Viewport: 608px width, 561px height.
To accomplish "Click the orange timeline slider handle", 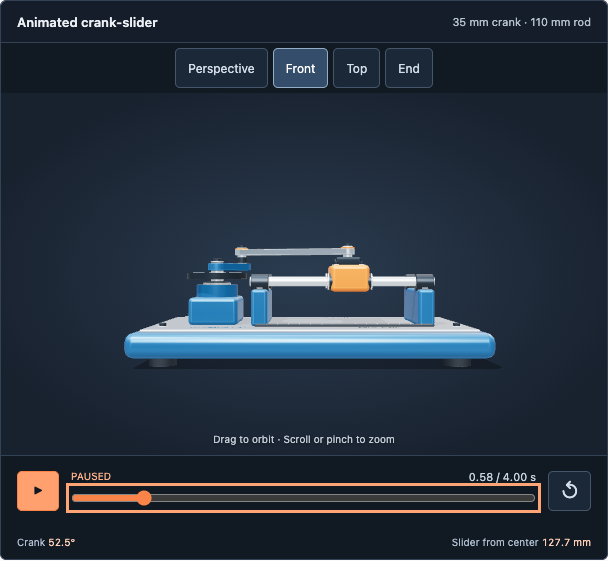I will (x=144, y=498).
